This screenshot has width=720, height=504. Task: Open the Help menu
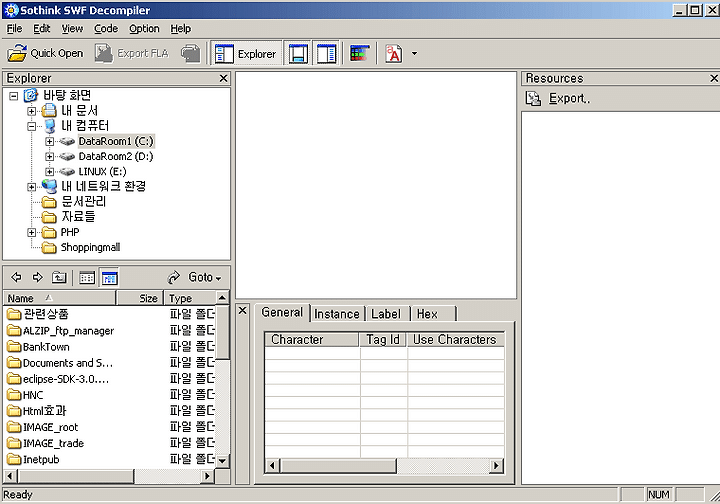tap(180, 28)
